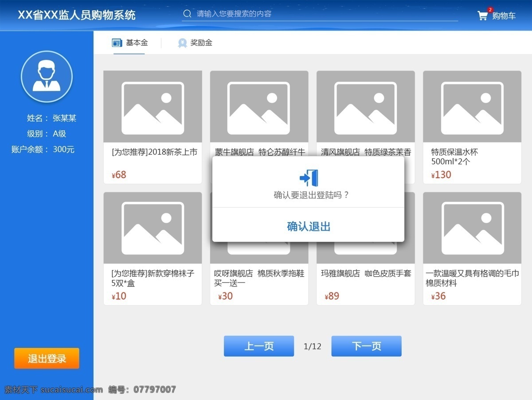Click the 级别 A级 label
The width and height of the screenshot is (532, 400).
coord(47,133)
